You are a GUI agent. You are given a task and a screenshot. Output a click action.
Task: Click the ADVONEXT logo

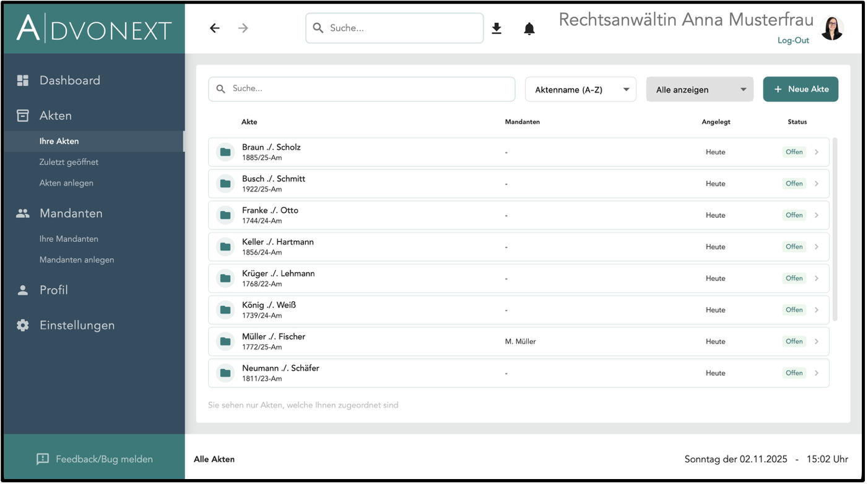point(94,28)
